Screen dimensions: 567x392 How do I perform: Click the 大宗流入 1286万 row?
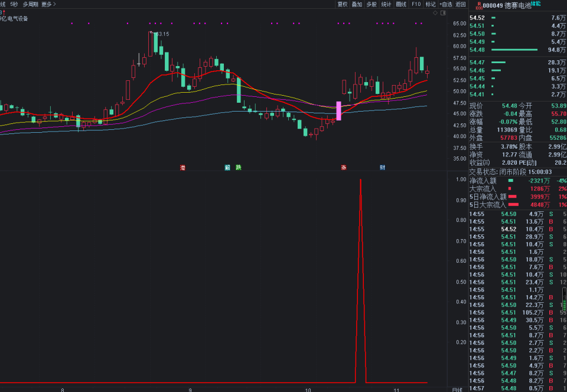(x=518, y=188)
